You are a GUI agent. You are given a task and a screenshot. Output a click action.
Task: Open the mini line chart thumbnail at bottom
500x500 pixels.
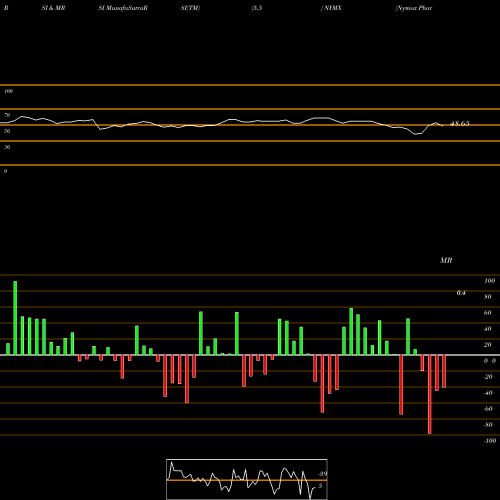[247, 479]
